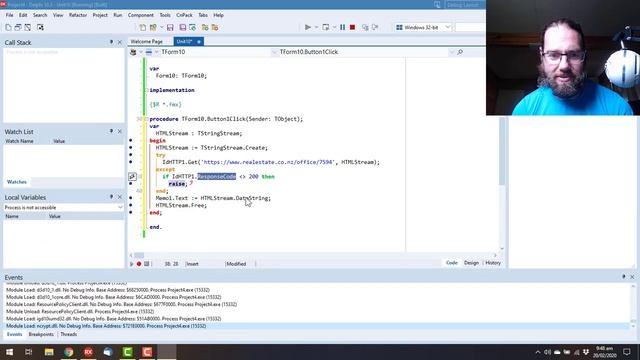Open the Help menu

click(x=218, y=15)
